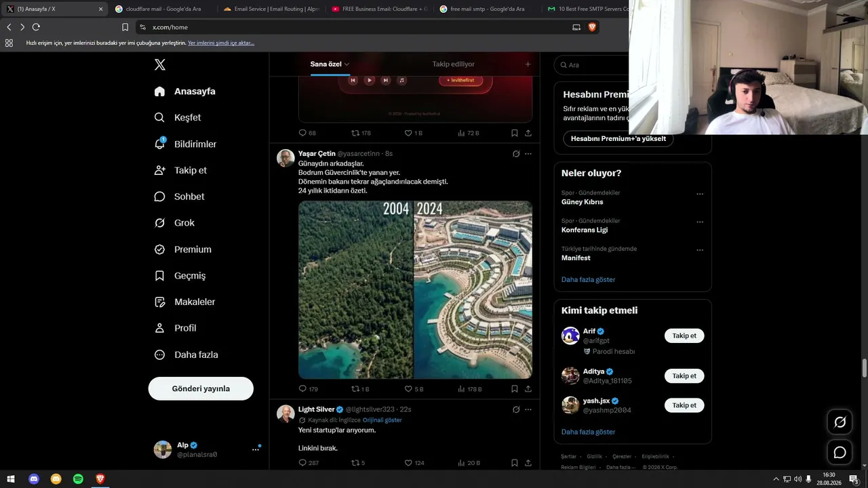Viewport: 868px width, 488px height.
Task: Click the Yer imlerini şimdi içe aktar link
Action: pos(221,43)
